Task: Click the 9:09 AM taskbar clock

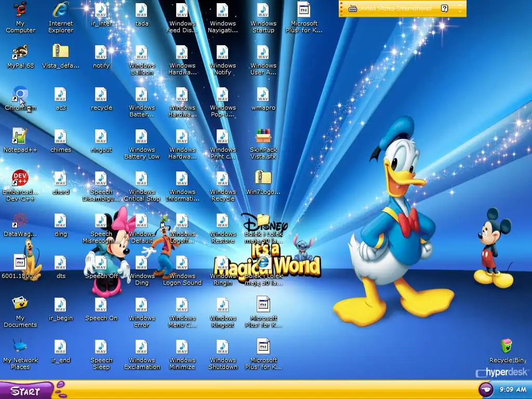Action: pos(513,390)
